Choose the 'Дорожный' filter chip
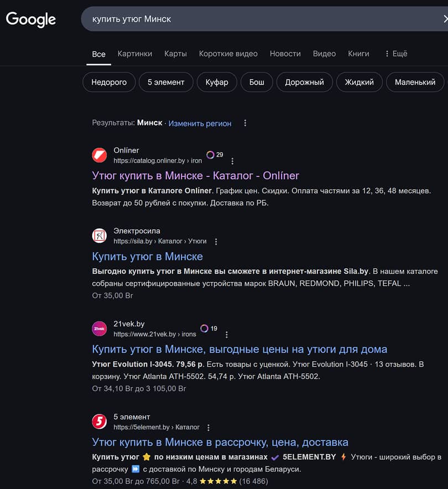The image size is (448, 489). (x=304, y=82)
